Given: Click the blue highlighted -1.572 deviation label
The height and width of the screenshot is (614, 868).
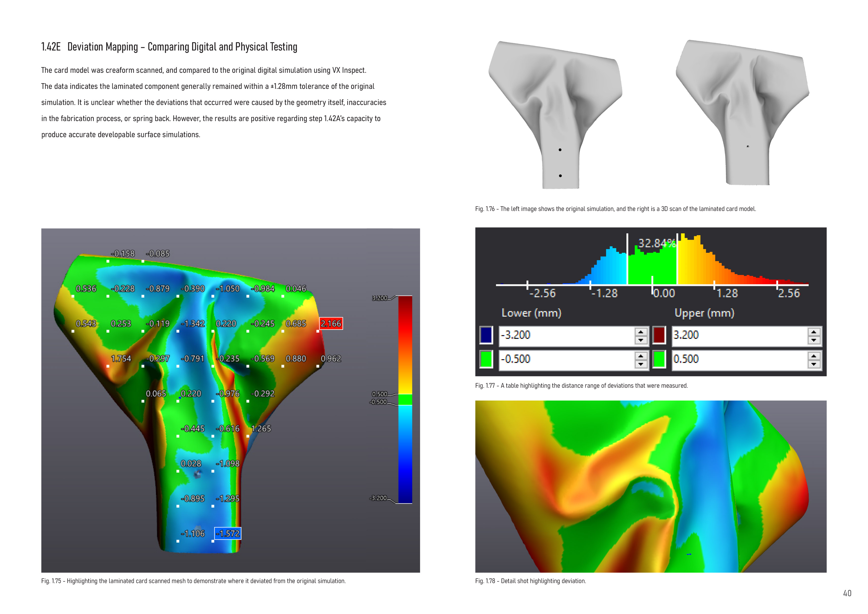Looking at the screenshot, I should point(227,534).
